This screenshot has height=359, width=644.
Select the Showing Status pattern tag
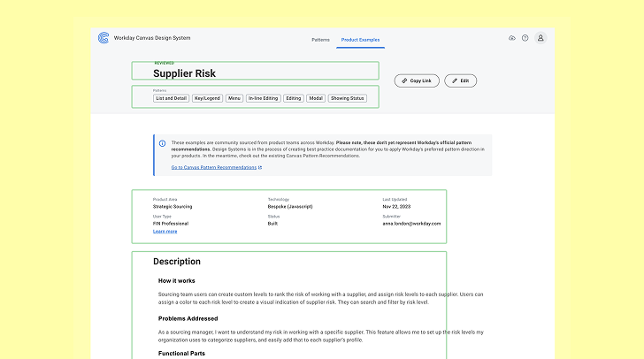348,98
